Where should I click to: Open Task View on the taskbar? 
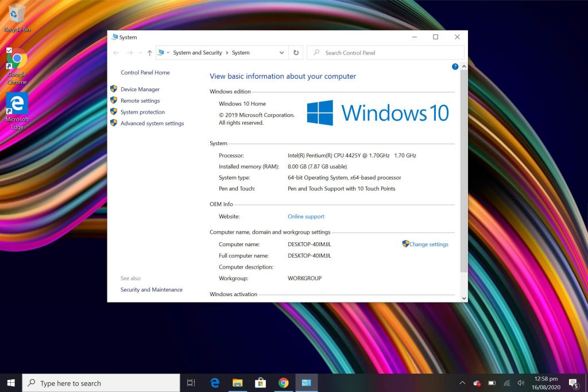tap(191, 383)
